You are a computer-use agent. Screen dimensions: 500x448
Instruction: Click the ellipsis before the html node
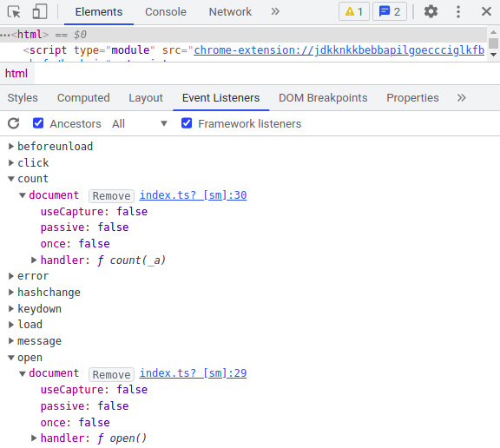coord(5,35)
